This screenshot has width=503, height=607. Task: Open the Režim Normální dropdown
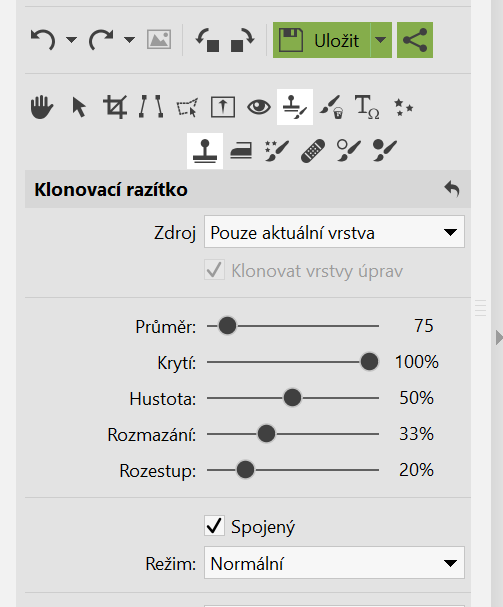334,562
